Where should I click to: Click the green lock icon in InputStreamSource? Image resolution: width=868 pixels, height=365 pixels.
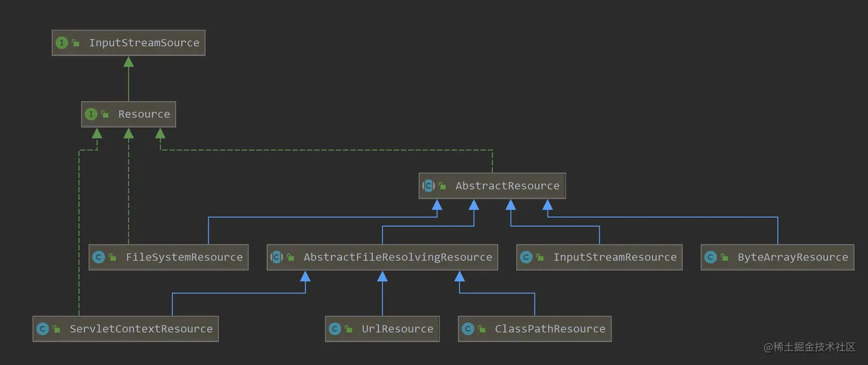(76, 43)
